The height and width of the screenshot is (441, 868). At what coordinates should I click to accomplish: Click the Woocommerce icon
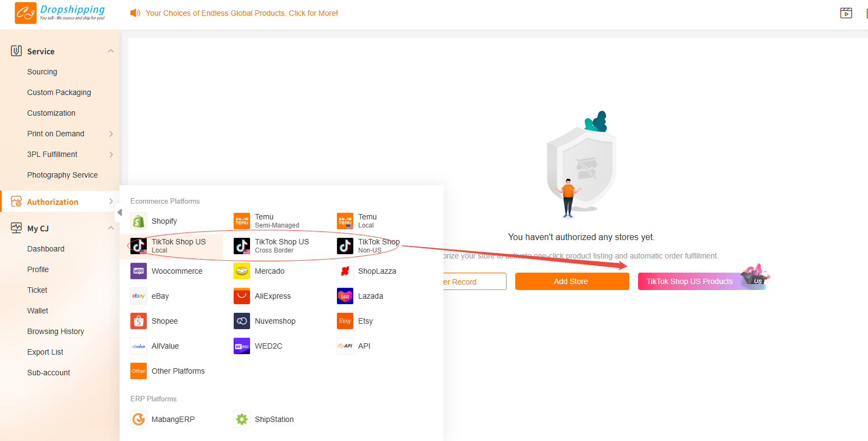[139, 271]
